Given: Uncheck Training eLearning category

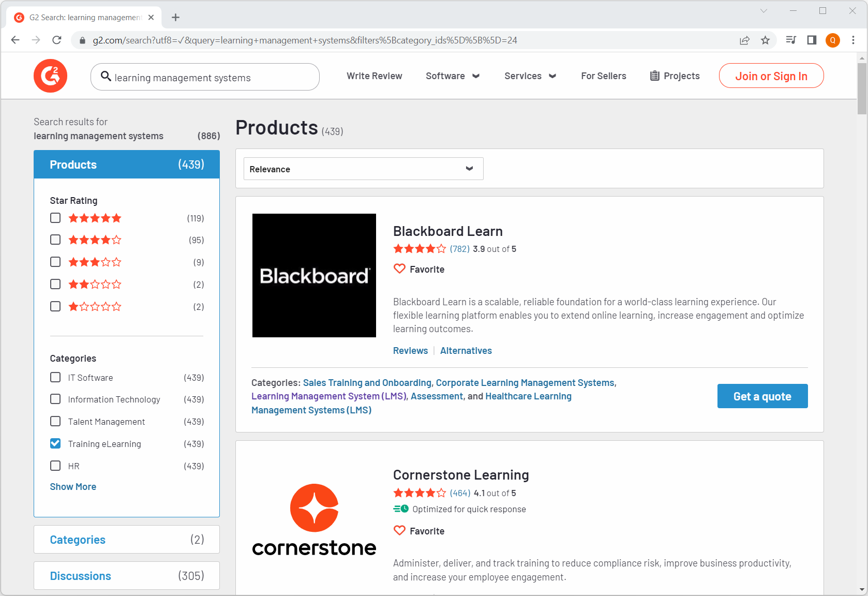Looking at the screenshot, I should (55, 443).
